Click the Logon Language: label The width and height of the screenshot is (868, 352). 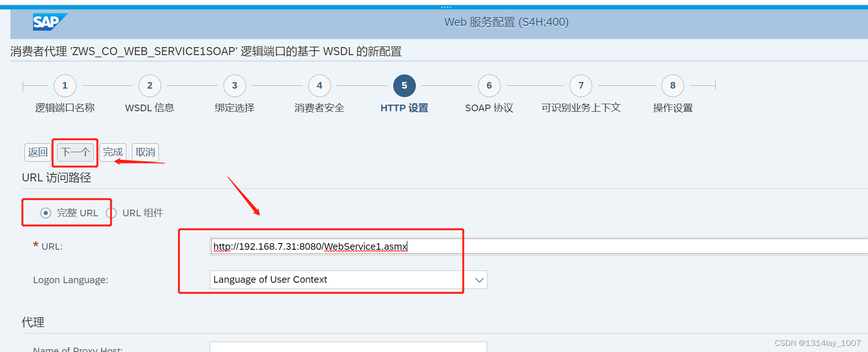(71, 280)
